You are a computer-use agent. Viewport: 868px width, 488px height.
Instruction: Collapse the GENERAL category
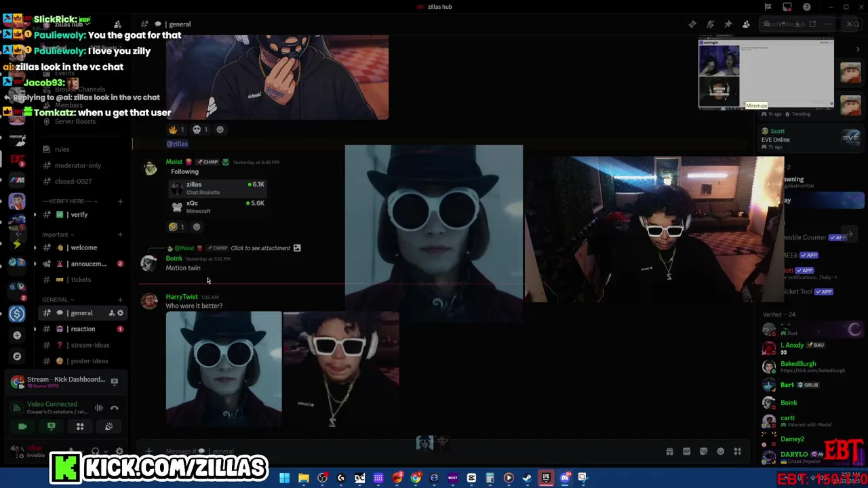[58, 300]
